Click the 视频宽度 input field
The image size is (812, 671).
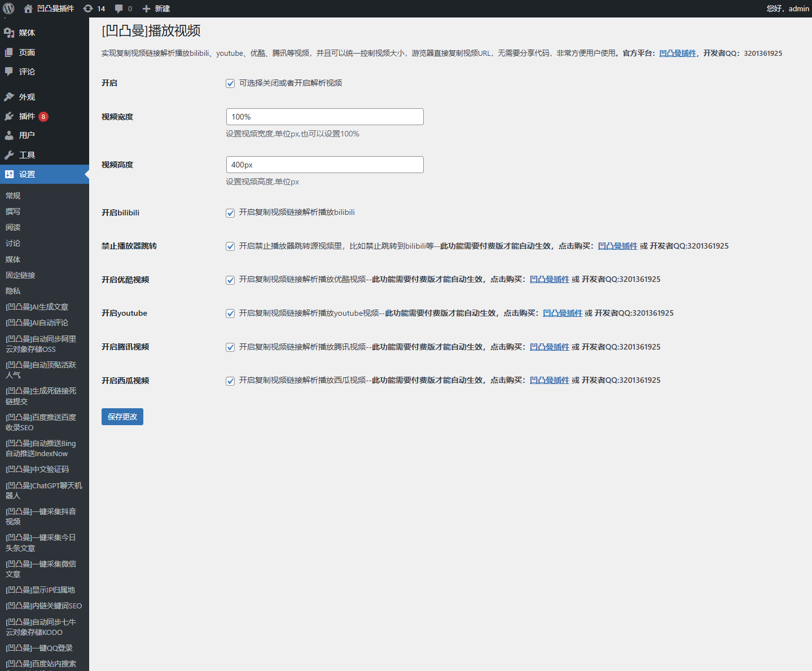pos(324,117)
